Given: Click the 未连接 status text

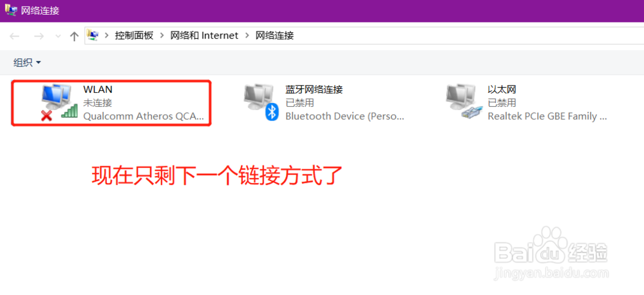Looking at the screenshot, I should click(98, 102).
